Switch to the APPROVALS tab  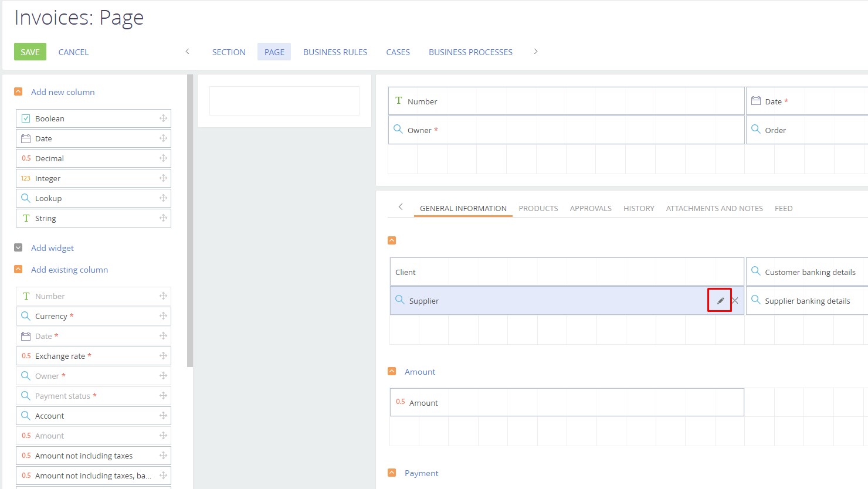click(x=591, y=208)
